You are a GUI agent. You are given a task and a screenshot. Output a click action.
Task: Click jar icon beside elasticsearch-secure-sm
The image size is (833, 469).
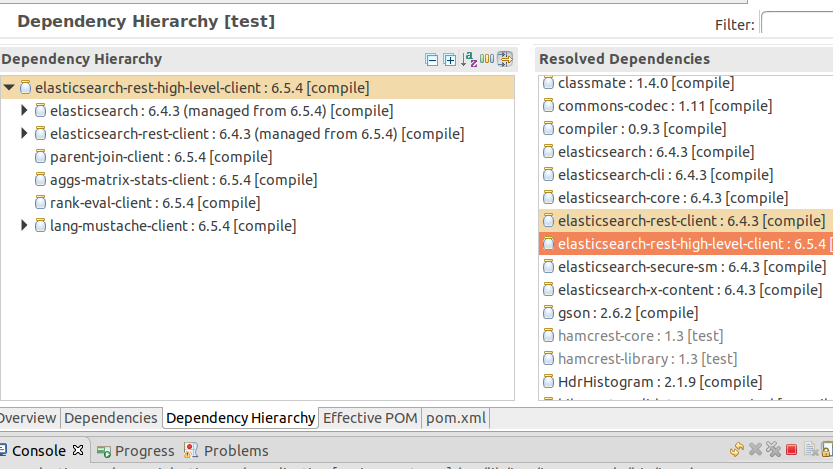tap(549, 267)
